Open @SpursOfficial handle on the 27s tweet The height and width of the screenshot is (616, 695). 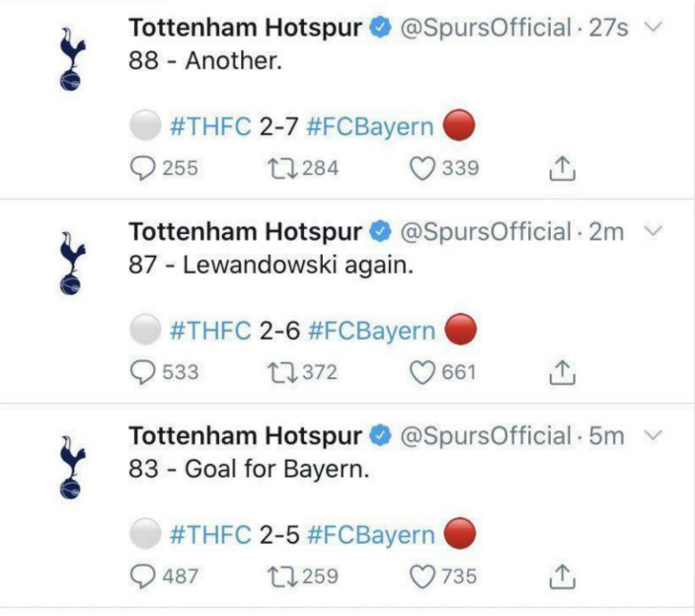(x=486, y=28)
